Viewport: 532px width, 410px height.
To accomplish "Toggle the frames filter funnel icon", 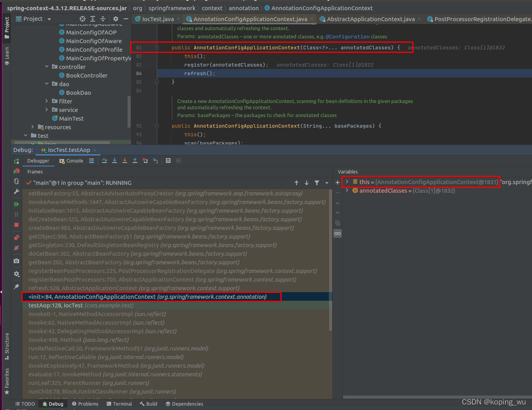I will pos(317,183).
